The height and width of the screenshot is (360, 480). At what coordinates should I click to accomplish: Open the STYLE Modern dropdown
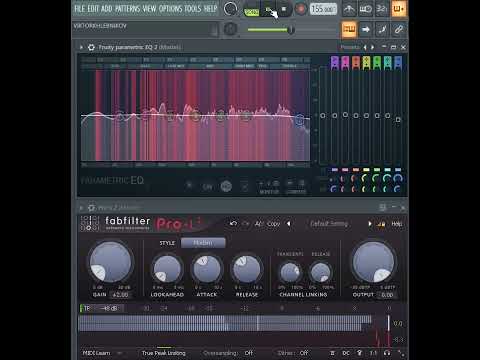pyautogui.click(x=203, y=243)
